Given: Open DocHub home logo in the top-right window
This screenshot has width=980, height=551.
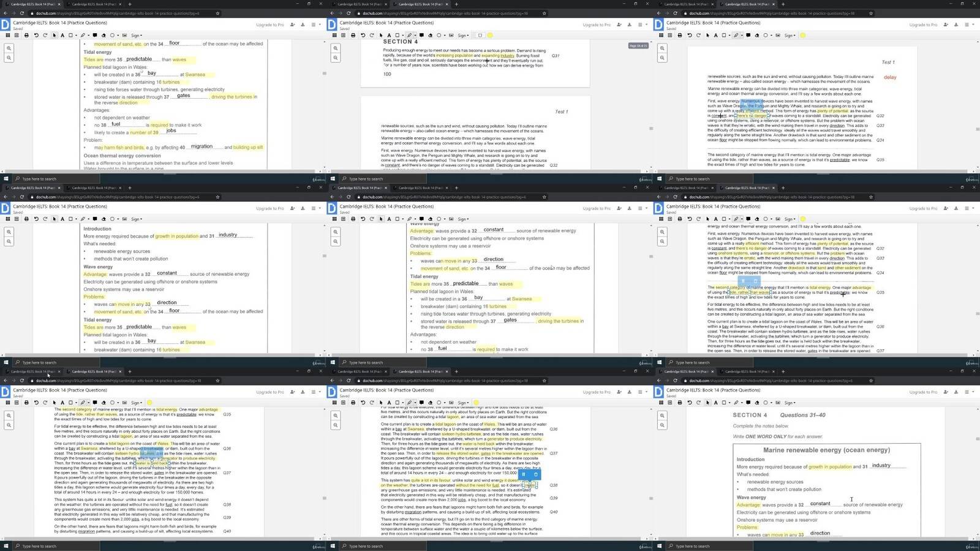Looking at the screenshot, I should click(658, 25).
